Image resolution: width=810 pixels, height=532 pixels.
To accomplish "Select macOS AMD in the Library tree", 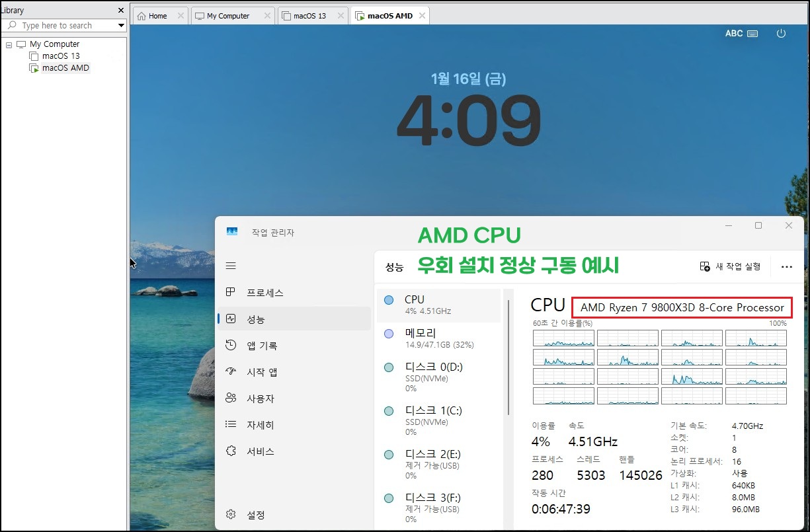I will click(x=65, y=68).
